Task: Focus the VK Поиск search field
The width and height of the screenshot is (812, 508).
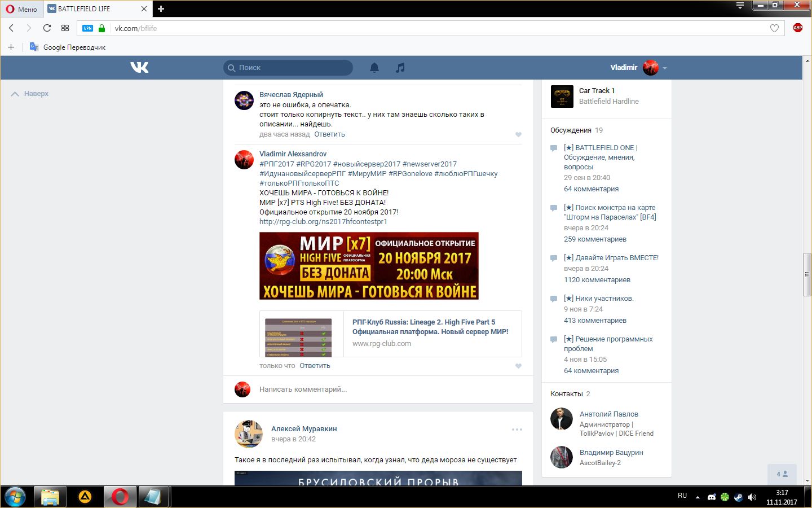Action: coord(288,68)
